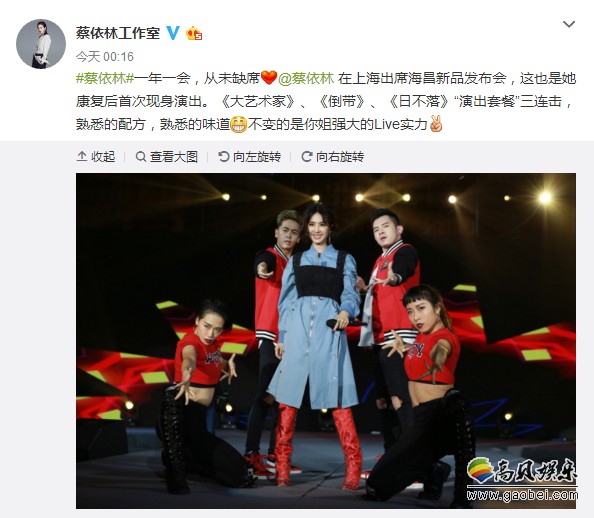Open the 蔡依林工作室 account name link
The width and height of the screenshot is (594, 518).
pos(118,33)
